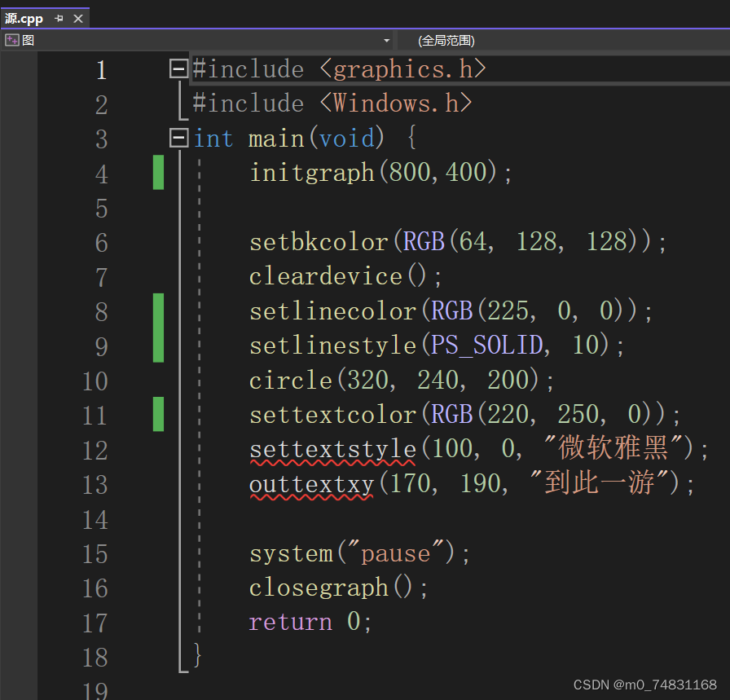Viewport: 730px width, 700px height.
Task: Click the green change marker at line 4
Action: (158, 172)
